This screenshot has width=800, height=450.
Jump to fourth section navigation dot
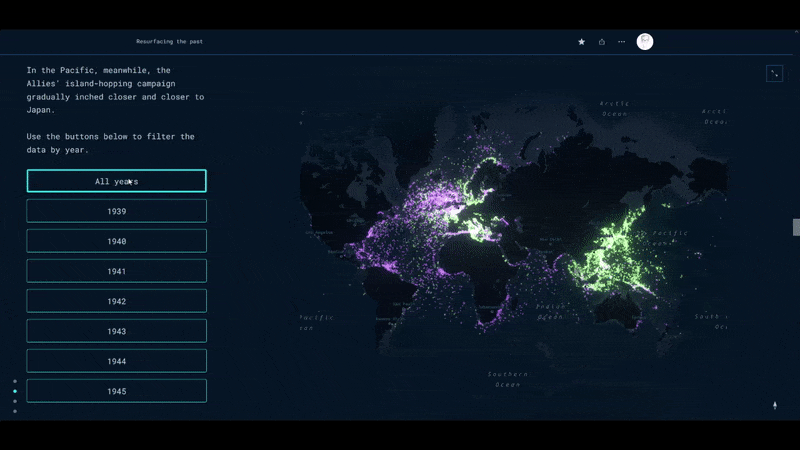point(15,411)
